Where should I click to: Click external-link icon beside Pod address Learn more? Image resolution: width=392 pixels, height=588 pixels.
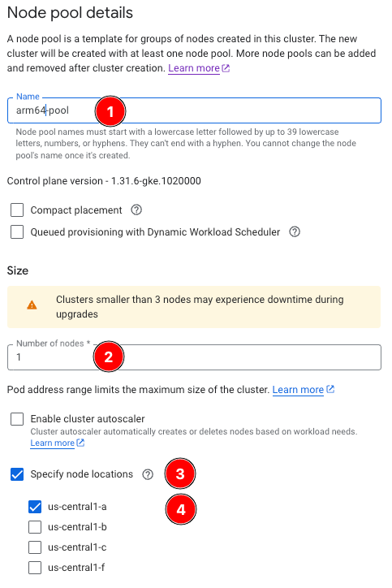click(x=330, y=389)
